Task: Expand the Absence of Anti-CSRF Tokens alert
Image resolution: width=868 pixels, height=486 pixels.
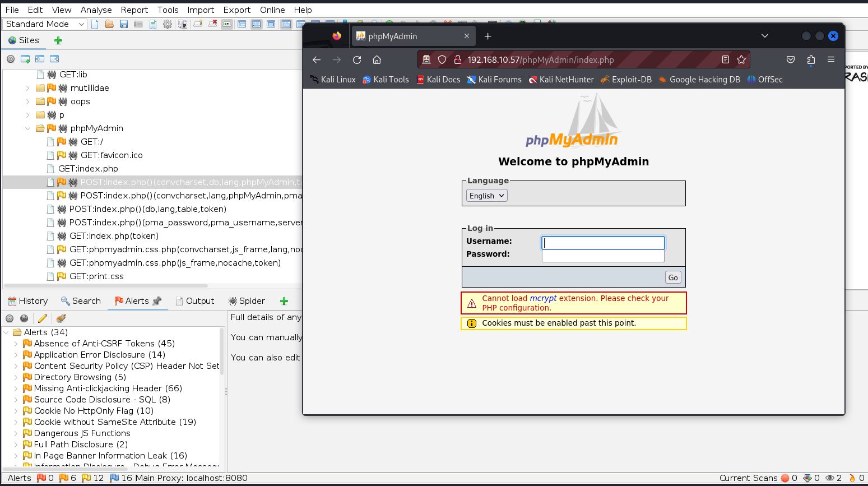Action: [16, 344]
